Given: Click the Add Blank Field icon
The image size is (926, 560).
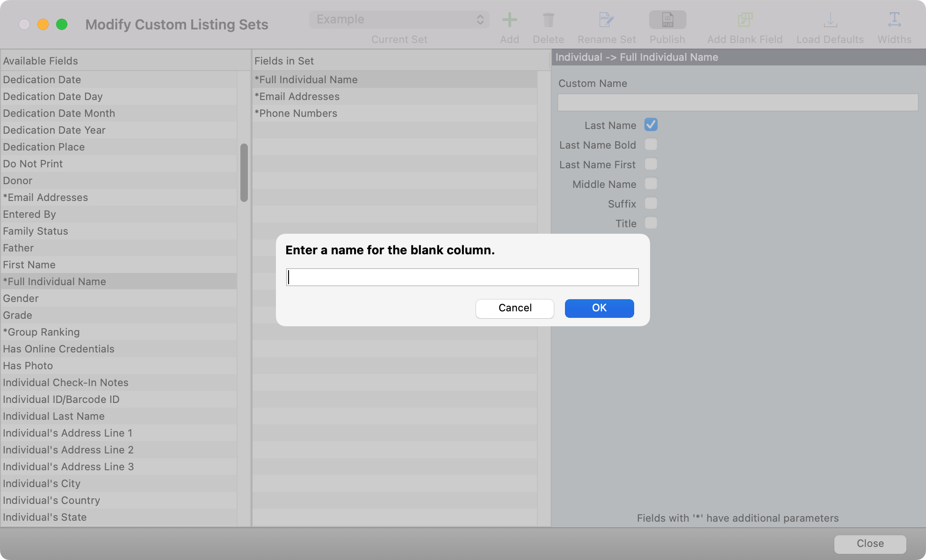Looking at the screenshot, I should [x=745, y=20].
